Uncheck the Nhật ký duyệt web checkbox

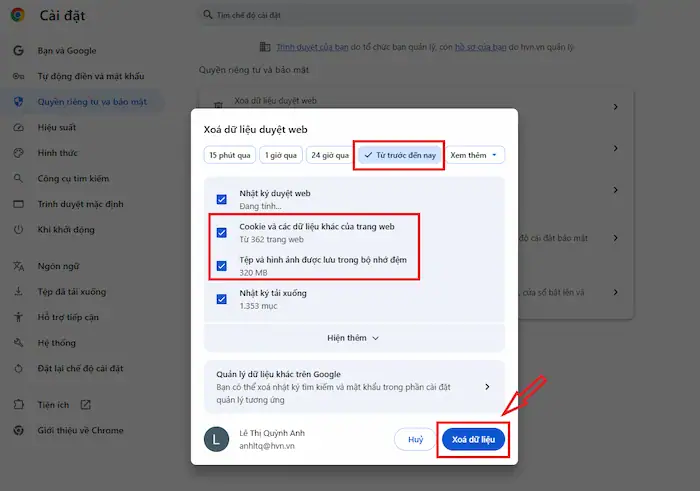pyautogui.click(x=221, y=199)
